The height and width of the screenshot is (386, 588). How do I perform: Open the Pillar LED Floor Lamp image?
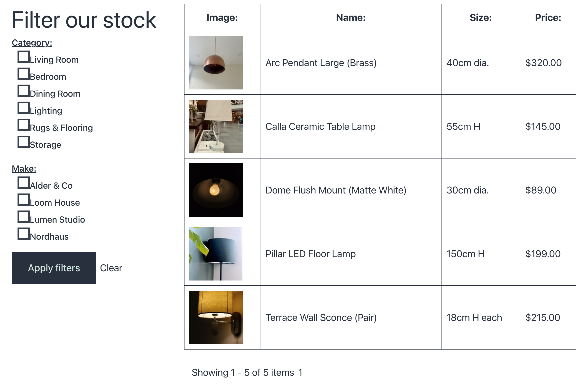coord(216,254)
